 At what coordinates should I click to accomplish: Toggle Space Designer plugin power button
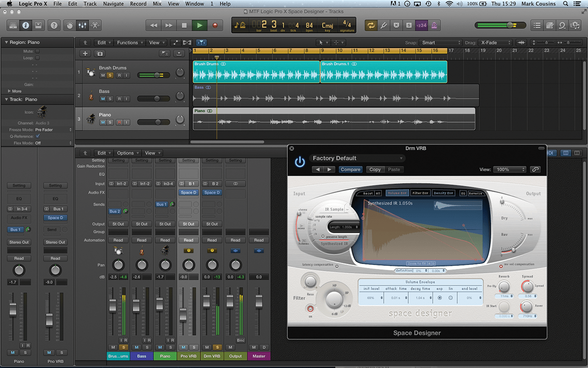[x=299, y=162]
